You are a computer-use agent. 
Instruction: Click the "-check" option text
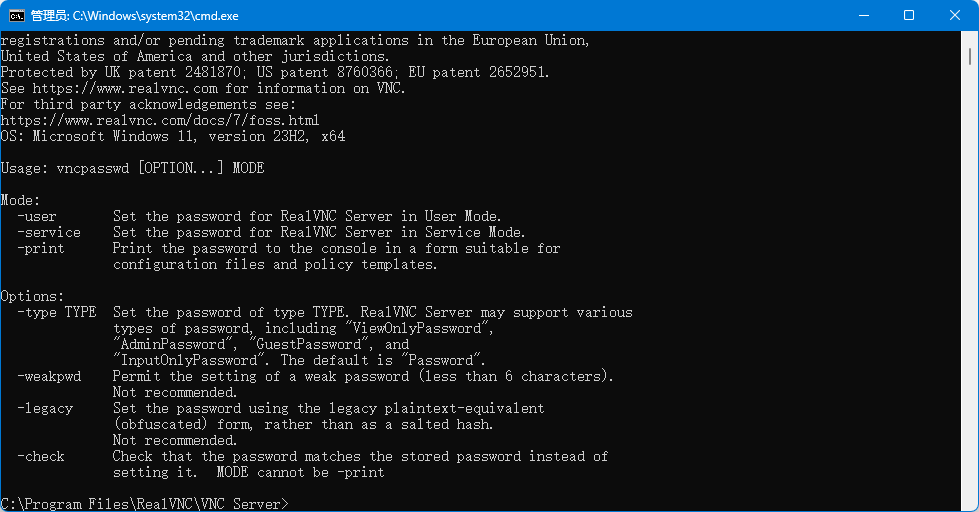41,456
